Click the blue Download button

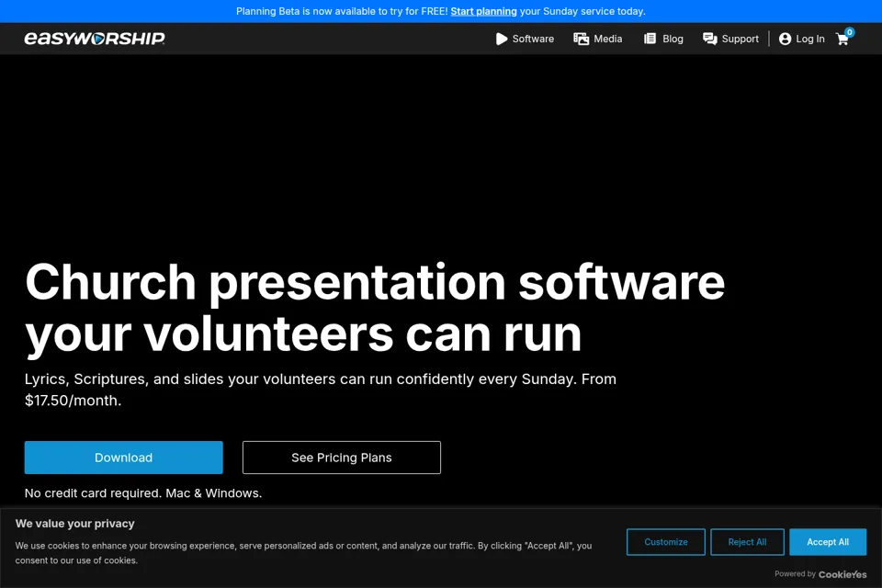point(124,458)
